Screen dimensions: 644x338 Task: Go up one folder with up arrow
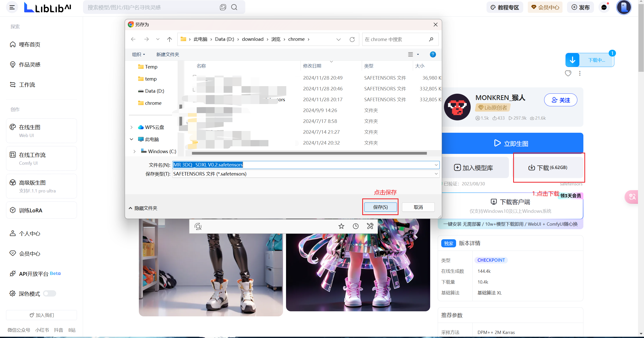170,39
